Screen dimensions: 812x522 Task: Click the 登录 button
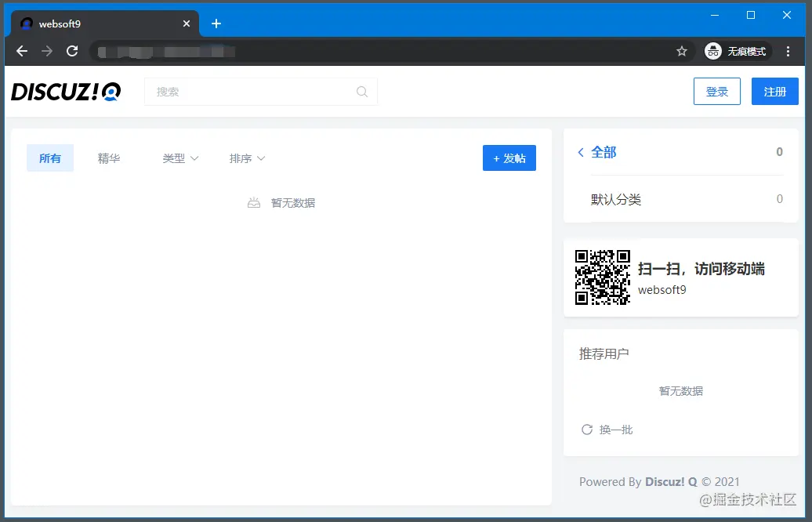[x=716, y=91]
